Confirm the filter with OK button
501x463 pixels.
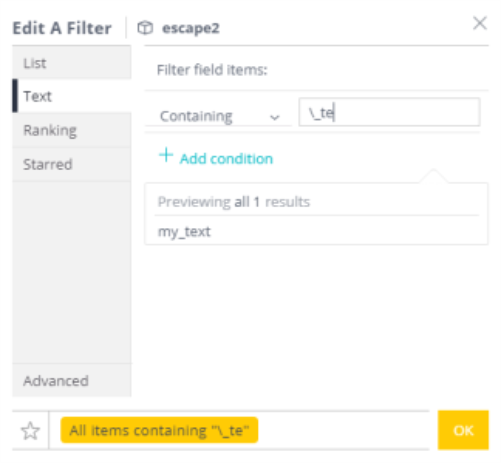pyautogui.click(x=463, y=430)
